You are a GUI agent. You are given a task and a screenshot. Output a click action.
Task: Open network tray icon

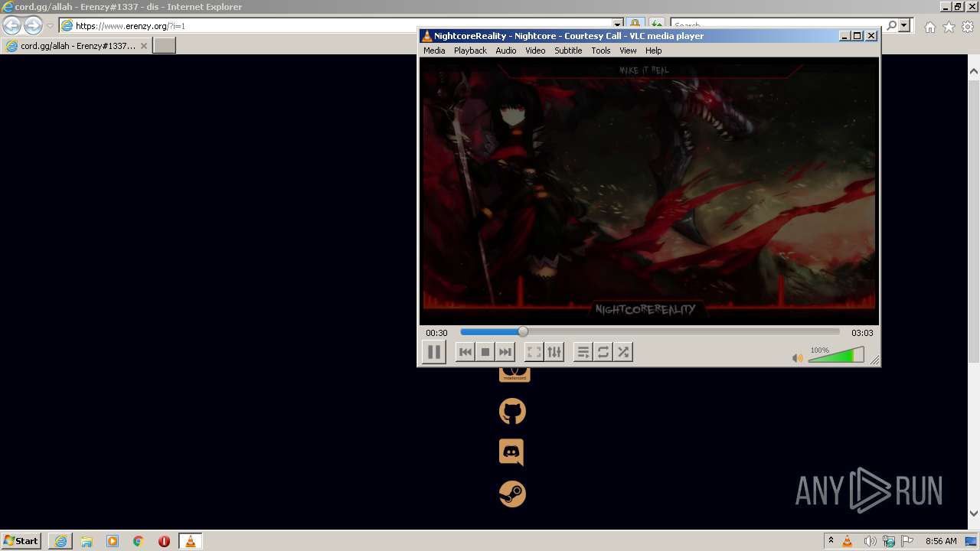(x=889, y=541)
